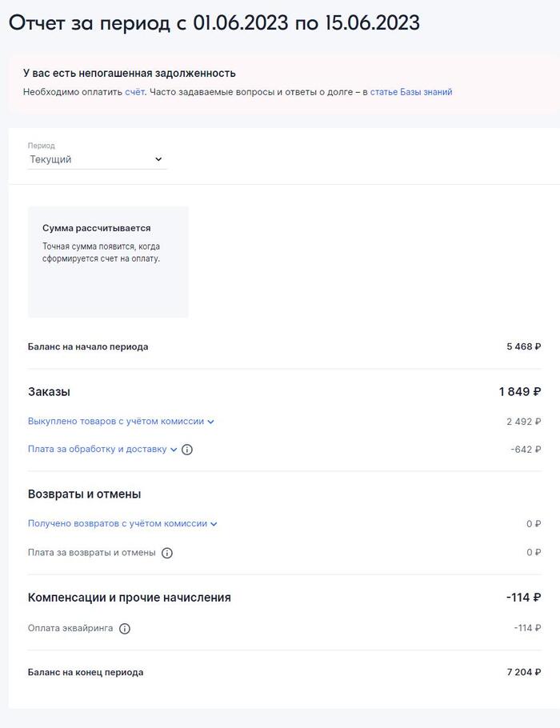Expand Выкуплено товаров с учётом комиссии
560x728 pixels.
(121, 421)
